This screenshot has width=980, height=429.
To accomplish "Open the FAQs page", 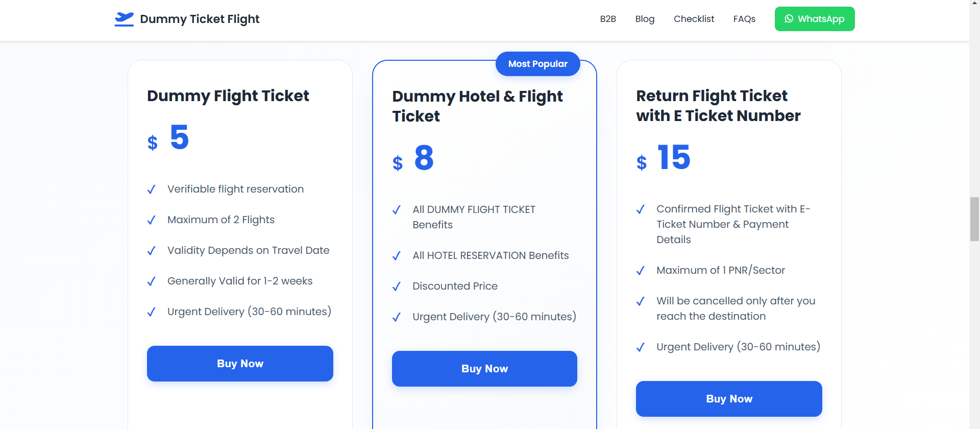I will coord(744,19).
